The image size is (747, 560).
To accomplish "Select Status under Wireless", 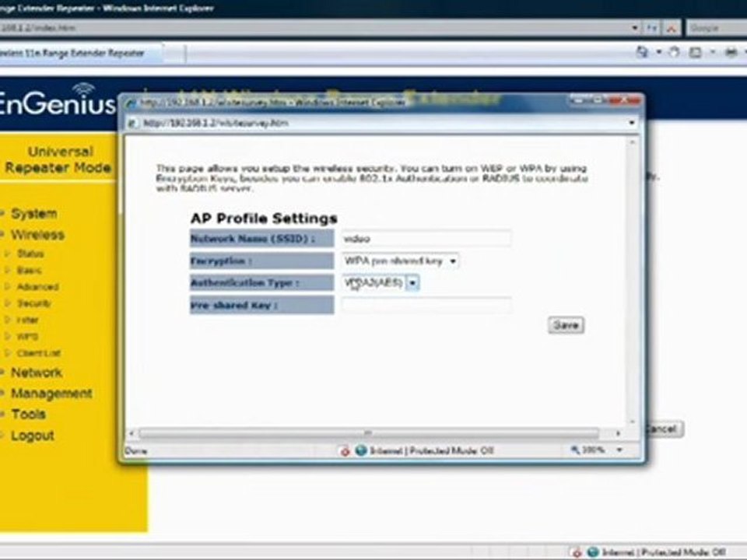I will [x=30, y=254].
